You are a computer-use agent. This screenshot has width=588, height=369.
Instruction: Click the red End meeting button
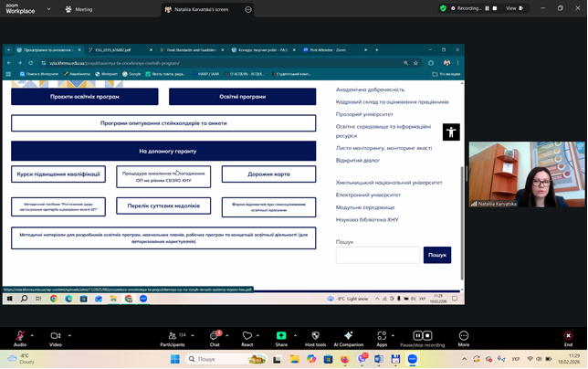[568, 336]
